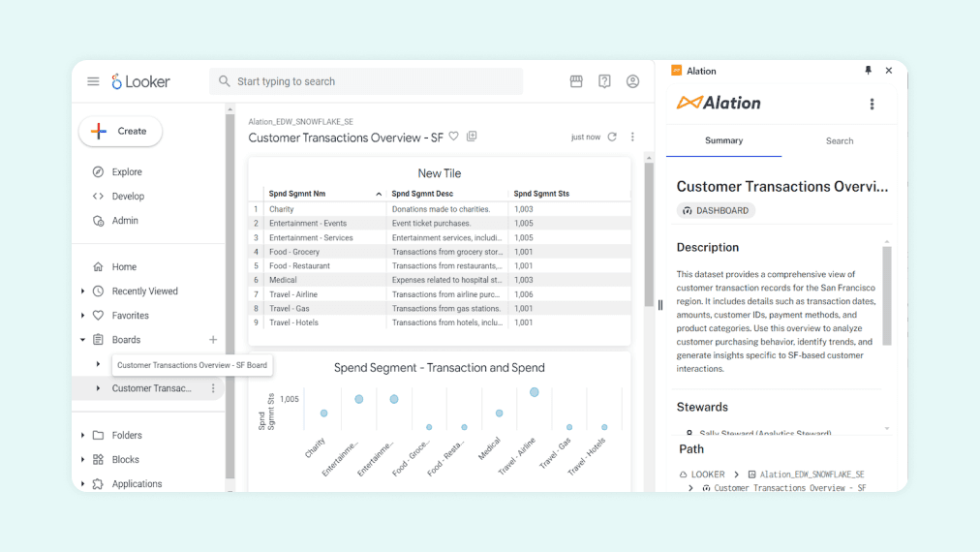Open the hamburger main menu
980x552 pixels.
(93, 81)
